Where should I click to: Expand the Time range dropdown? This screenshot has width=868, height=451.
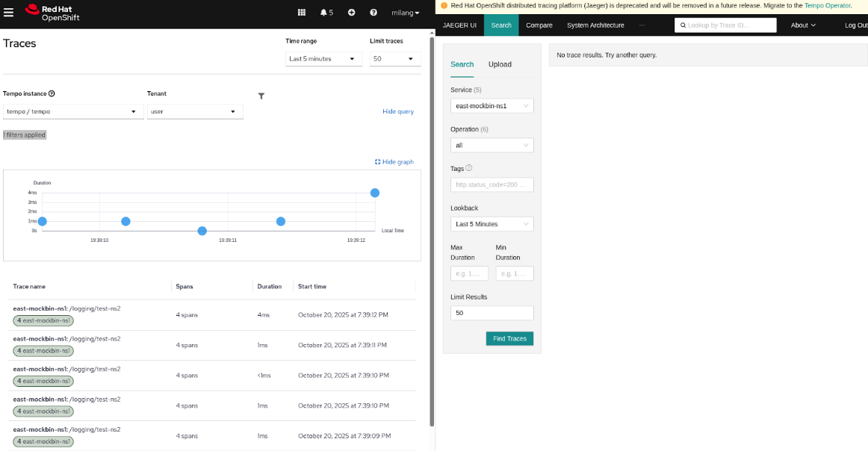(323, 59)
